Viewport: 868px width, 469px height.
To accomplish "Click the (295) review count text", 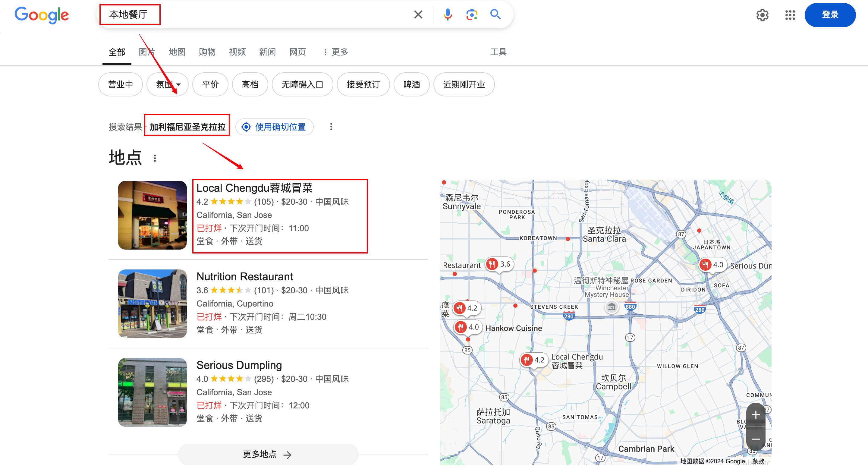I will point(263,379).
